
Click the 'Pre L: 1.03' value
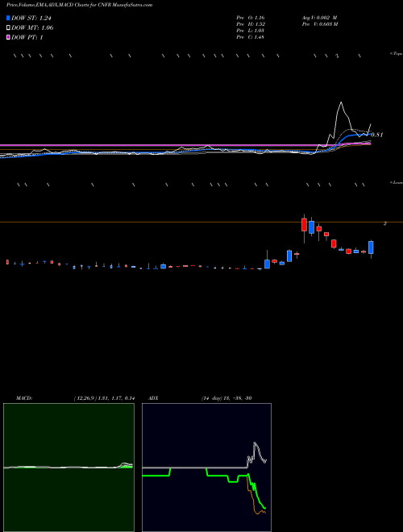(251, 31)
